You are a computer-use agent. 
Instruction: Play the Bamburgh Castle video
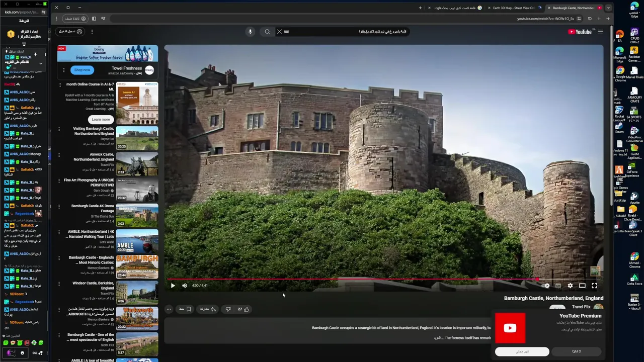(x=173, y=286)
